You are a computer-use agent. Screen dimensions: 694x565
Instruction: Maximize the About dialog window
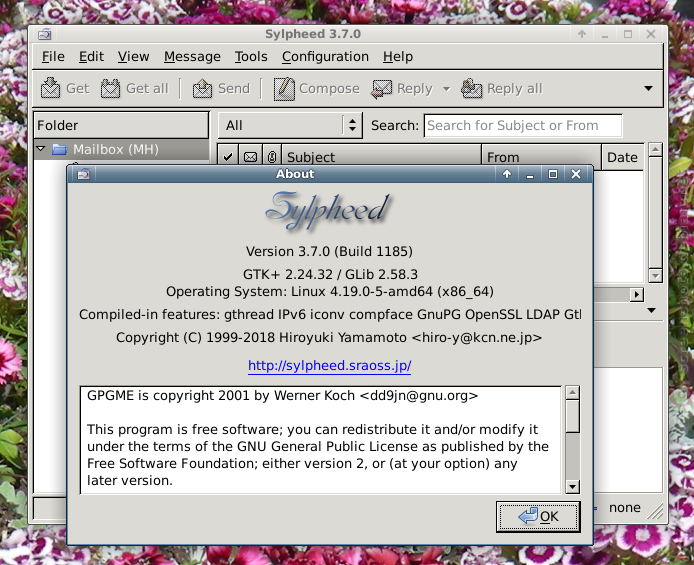pyautogui.click(x=553, y=174)
